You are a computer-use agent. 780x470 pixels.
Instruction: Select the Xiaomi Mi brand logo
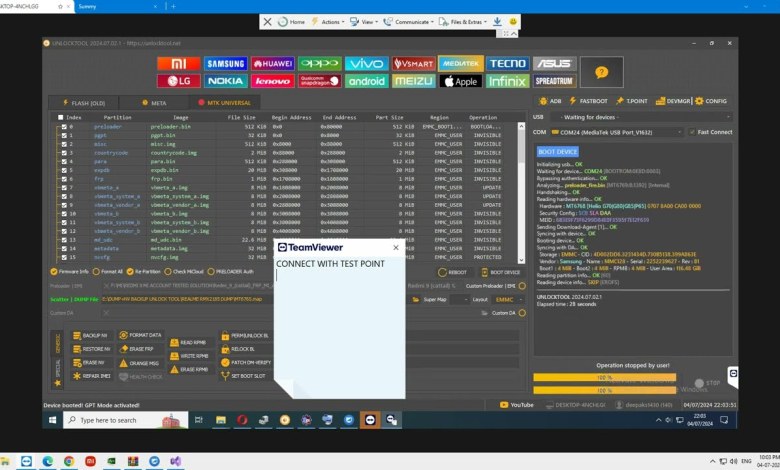coord(179,64)
